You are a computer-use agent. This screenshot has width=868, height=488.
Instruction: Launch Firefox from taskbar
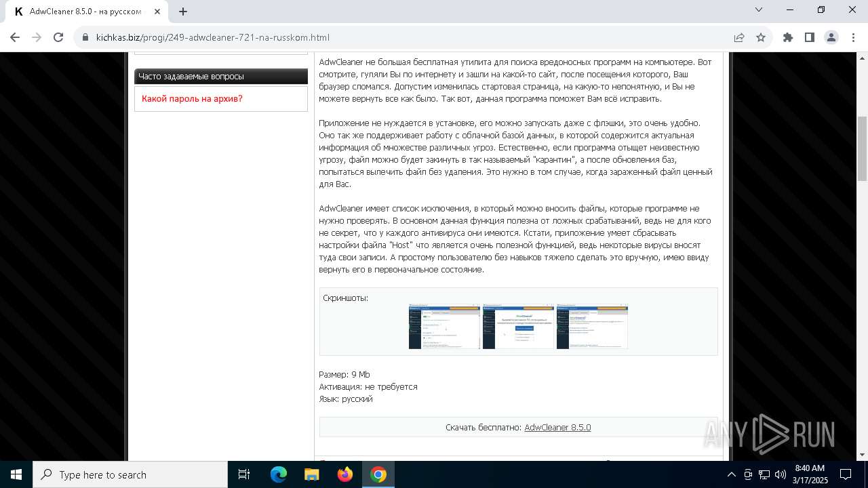[x=345, y=474]
